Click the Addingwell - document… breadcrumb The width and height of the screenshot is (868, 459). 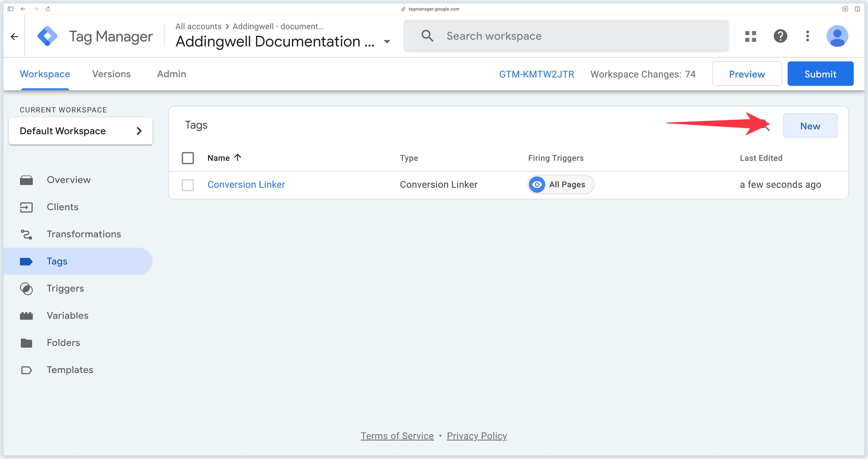point(278,26)
